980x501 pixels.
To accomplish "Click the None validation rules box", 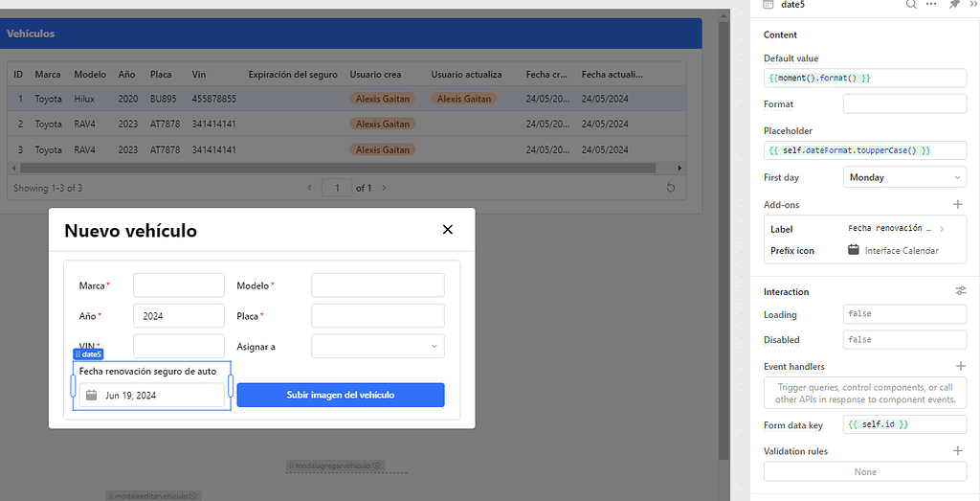I will click(865, 471).
